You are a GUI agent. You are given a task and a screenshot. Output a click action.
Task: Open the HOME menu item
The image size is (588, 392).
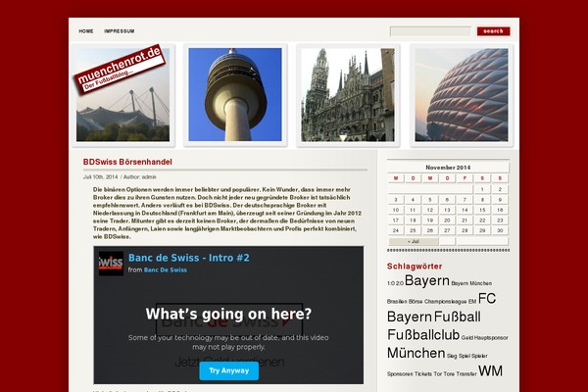click(x=86, y=31)
